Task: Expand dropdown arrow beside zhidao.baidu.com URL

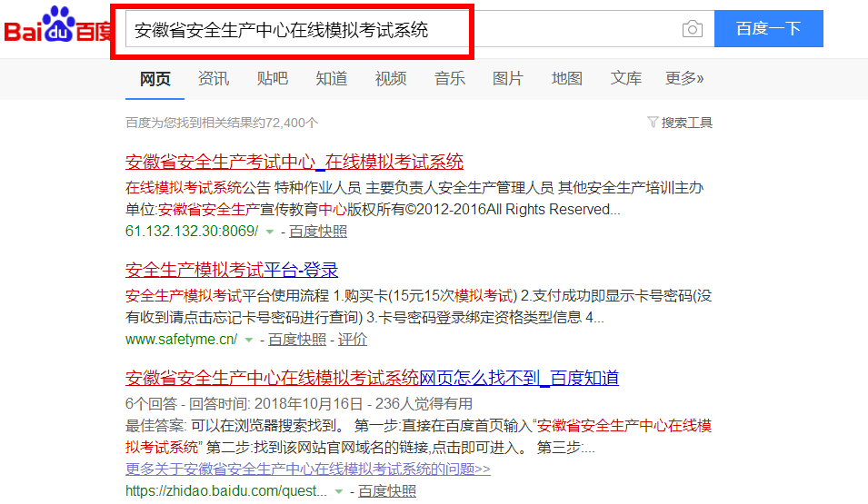Action: [x=339, y=491]
